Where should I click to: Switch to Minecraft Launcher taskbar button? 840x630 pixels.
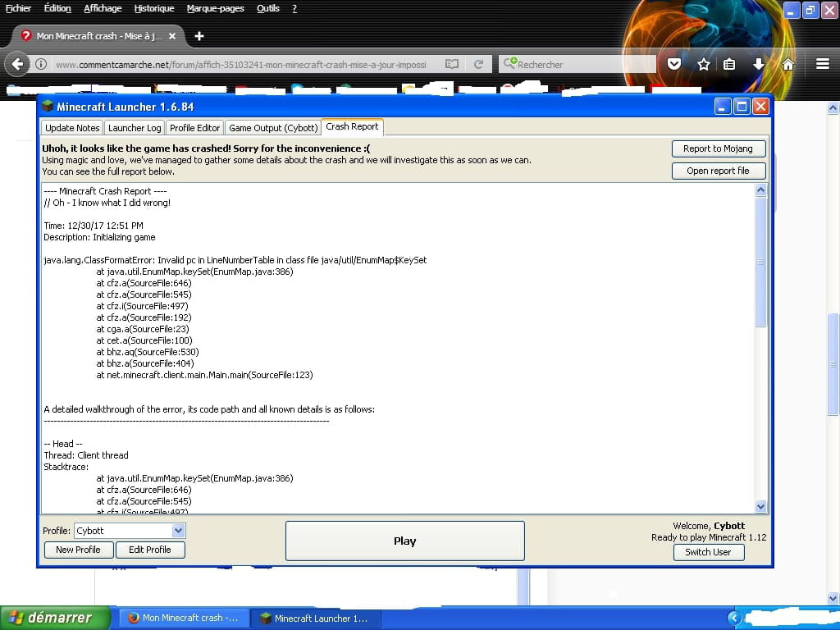pos(316,619)
